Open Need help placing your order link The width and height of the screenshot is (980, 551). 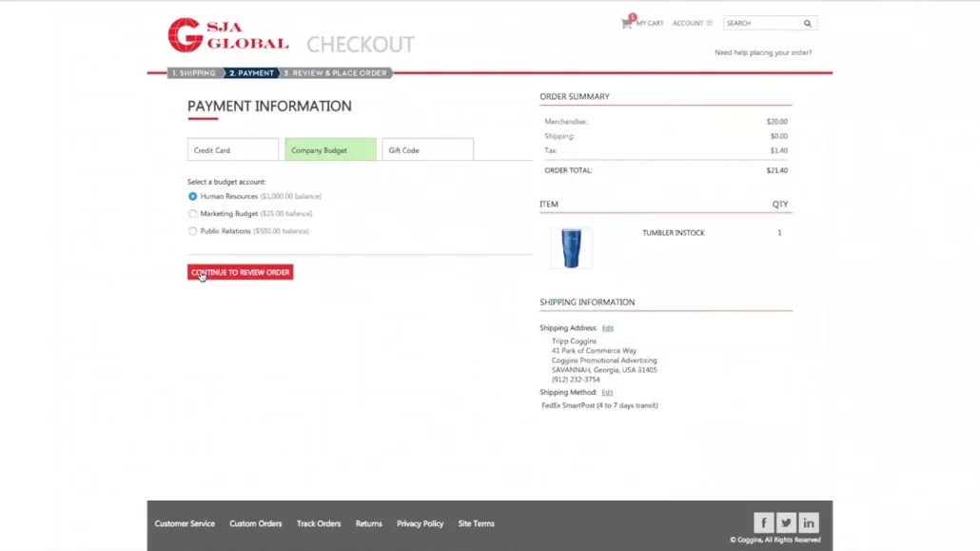click(x=763, y=52)
